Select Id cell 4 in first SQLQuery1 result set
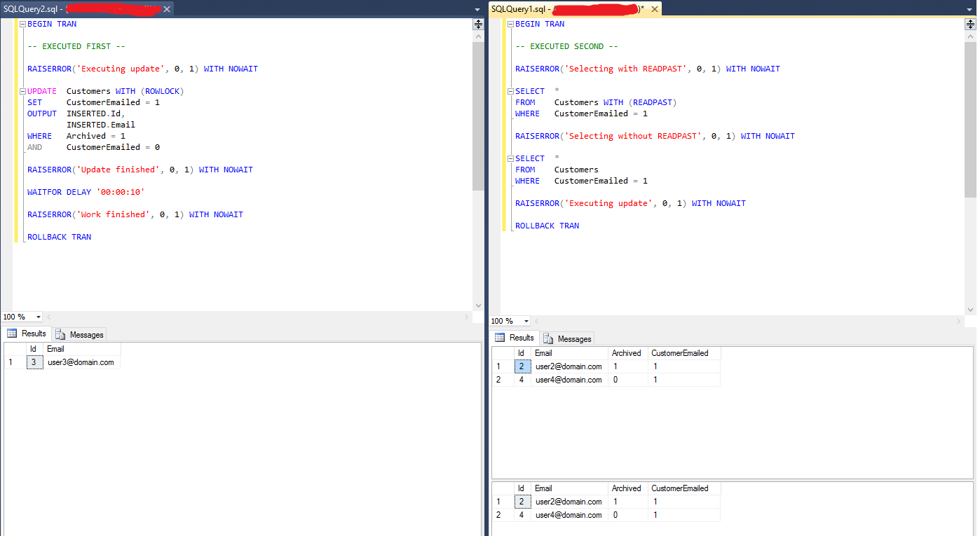 [x=522, y=380]
